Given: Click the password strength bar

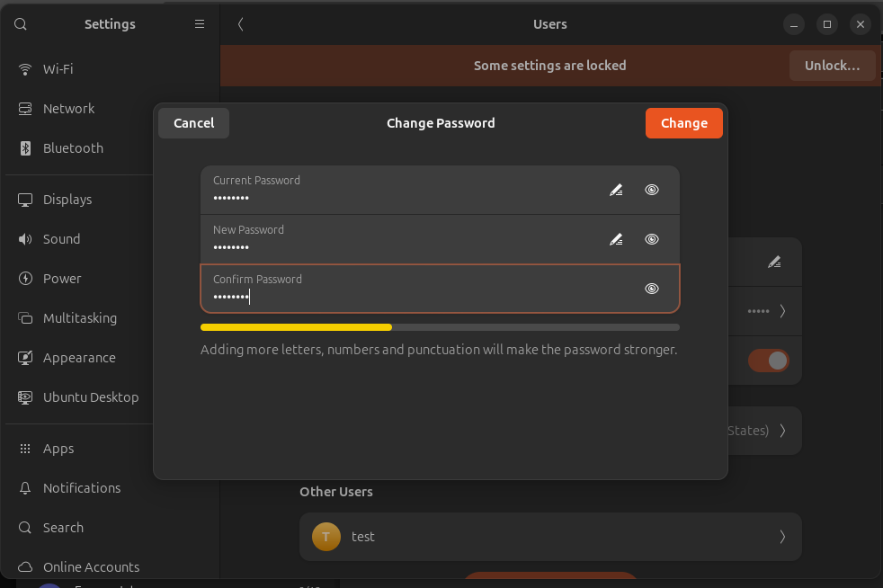Looking at the screenshot, I should point(440,327).
